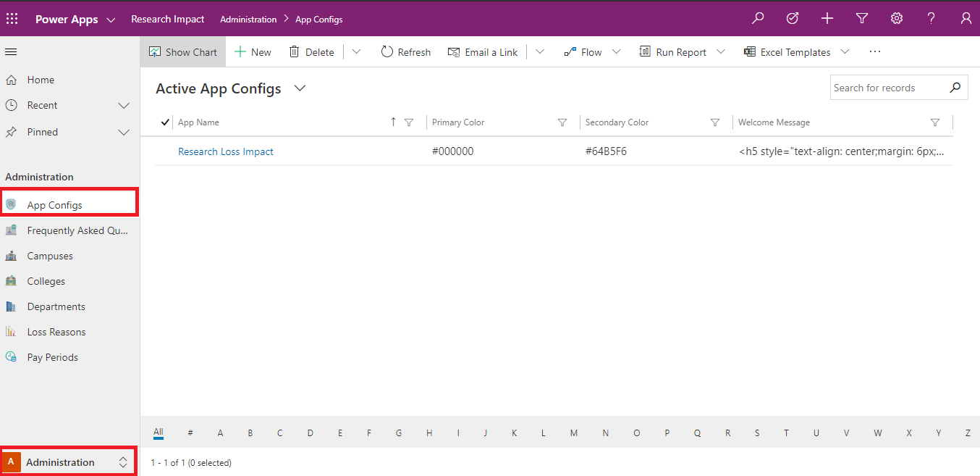Screen dimensions: 980x476
Task: Open filter on Primary Color column
Action: [x=562, y=122]
